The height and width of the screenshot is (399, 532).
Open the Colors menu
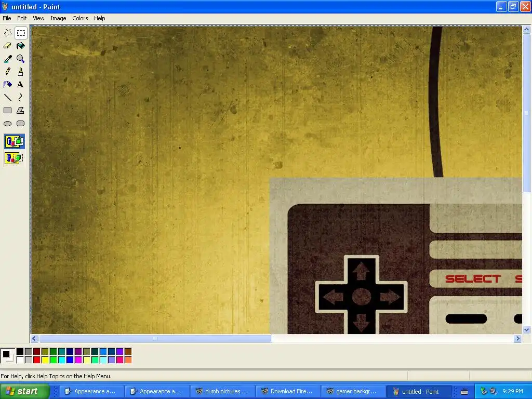point(80,18)
